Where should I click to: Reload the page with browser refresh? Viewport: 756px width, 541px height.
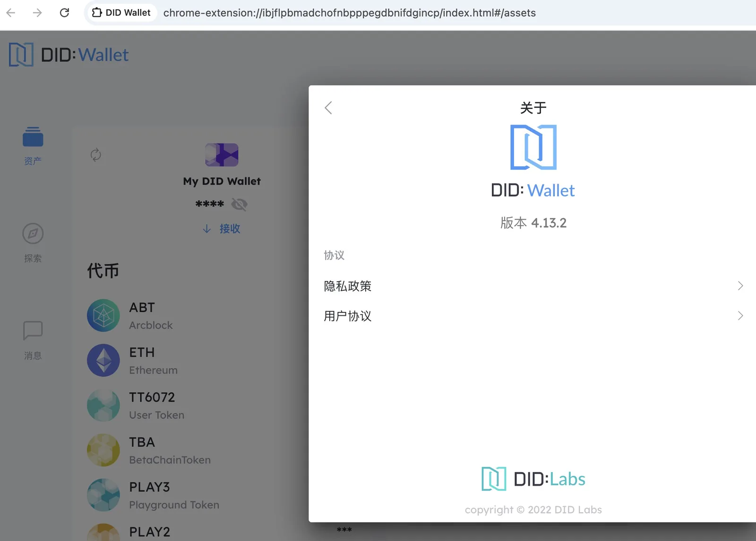pos(65,13)
